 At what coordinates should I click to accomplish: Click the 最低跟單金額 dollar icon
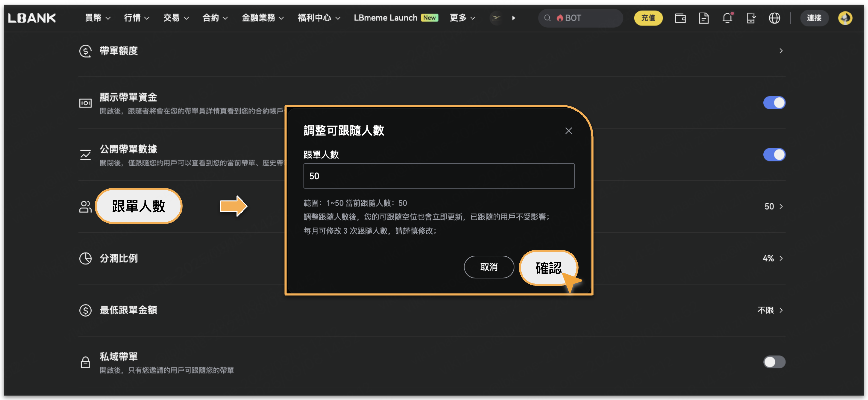85,310
